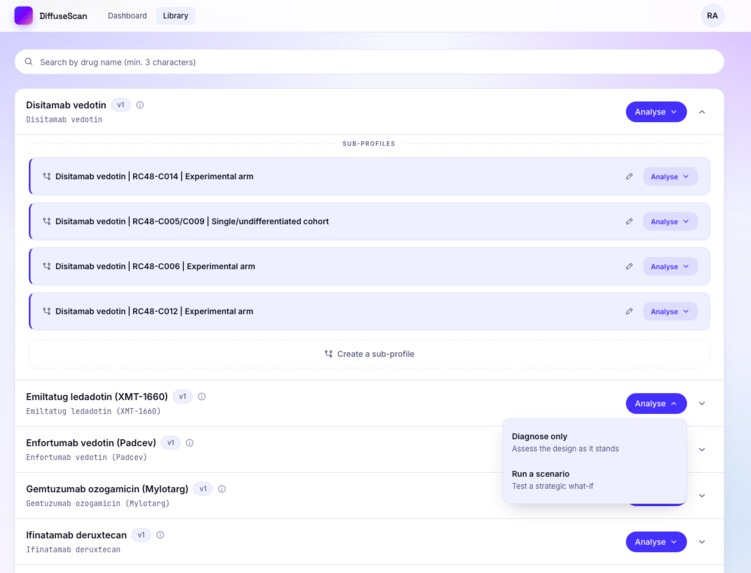Select the Library tab
Viewport: 751px width, 573px height.
pos(175,15)
